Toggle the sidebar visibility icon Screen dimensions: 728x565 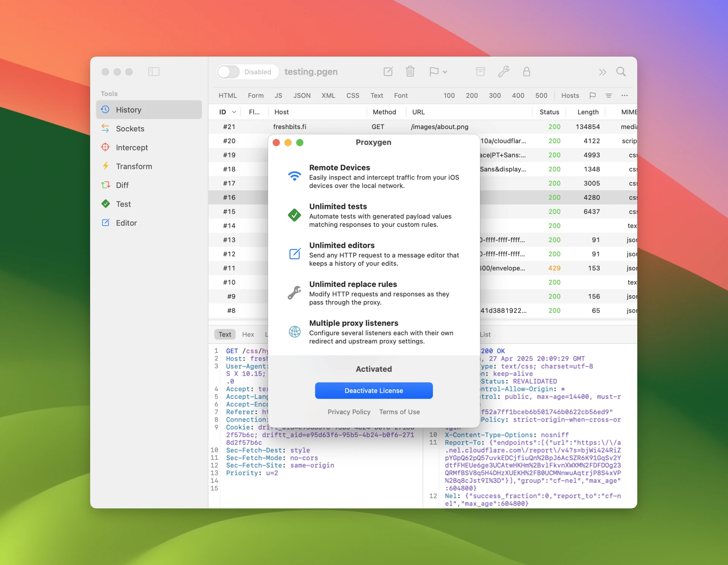154,72
